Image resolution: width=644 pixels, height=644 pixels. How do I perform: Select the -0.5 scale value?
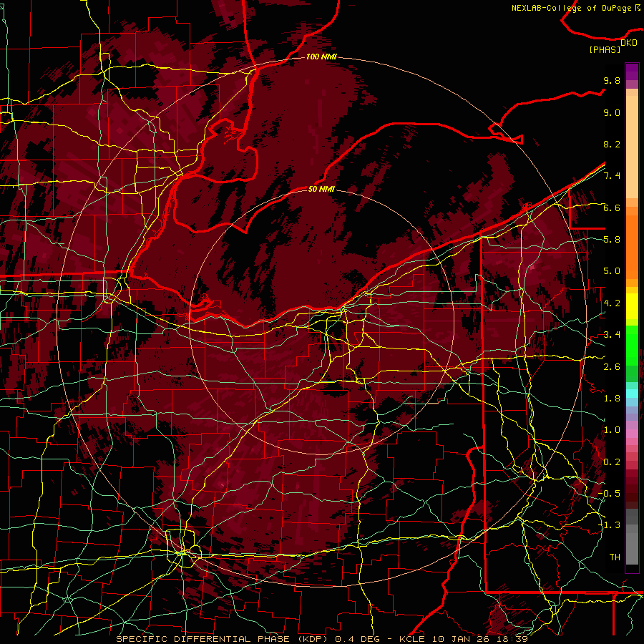(x=609, y=493)
